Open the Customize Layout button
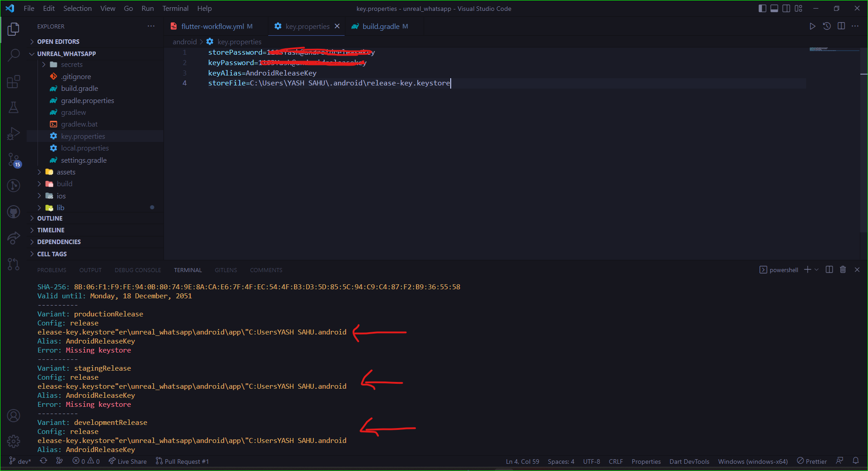Viewport: 868px width, 471px height. pyautogui.click(x=798, y=9)
